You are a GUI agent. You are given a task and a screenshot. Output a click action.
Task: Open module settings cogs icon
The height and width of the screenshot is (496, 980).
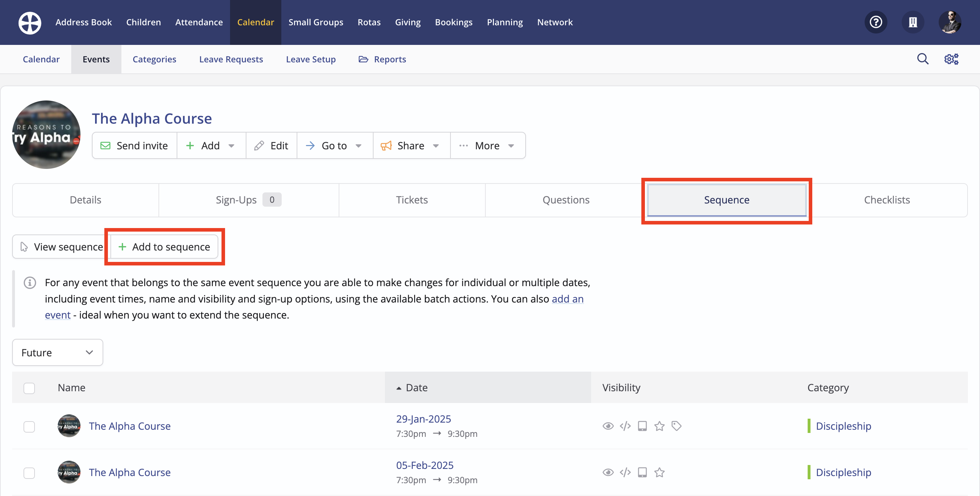(951, 59)
